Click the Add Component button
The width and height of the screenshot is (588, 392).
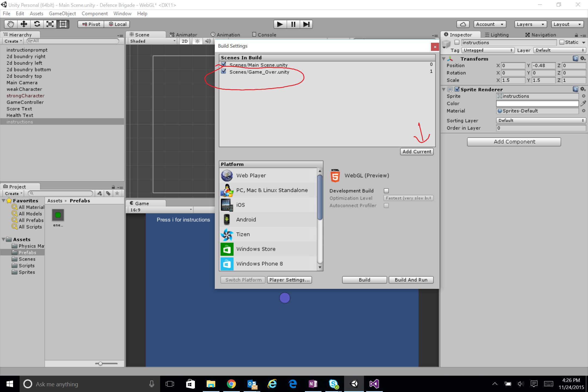click(x=514, y=142)
